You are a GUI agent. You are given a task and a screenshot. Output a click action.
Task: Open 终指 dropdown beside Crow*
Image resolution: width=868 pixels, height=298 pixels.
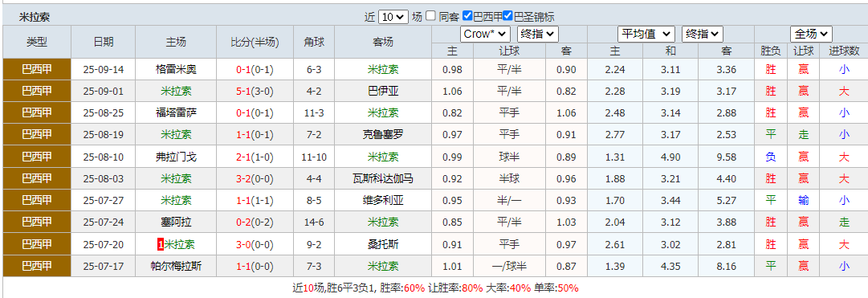tap(537, 35)
